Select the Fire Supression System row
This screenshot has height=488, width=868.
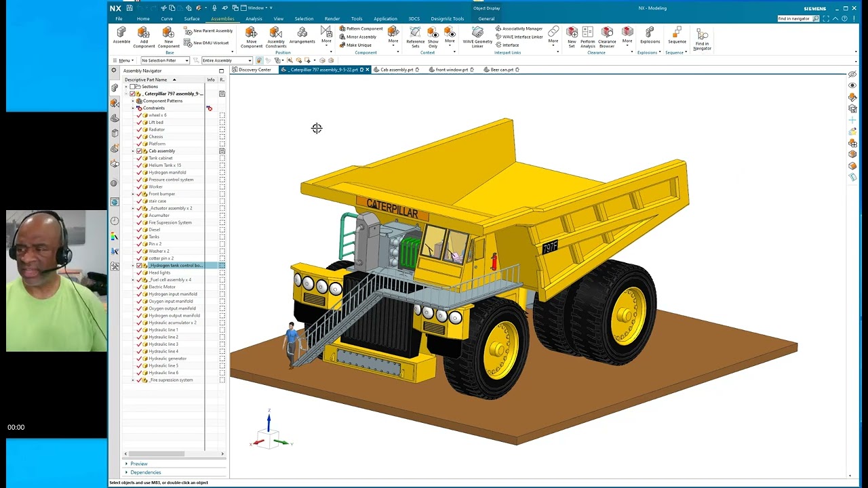(x=170, y=222)
